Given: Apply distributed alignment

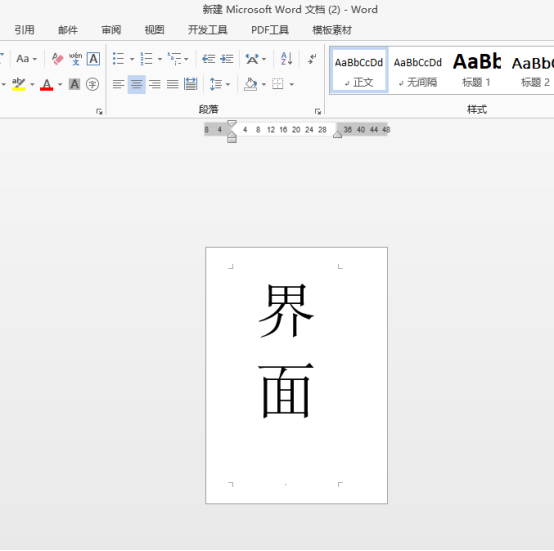Looking at the screenshot, I should pyautogui.click(x=190, y=84).
